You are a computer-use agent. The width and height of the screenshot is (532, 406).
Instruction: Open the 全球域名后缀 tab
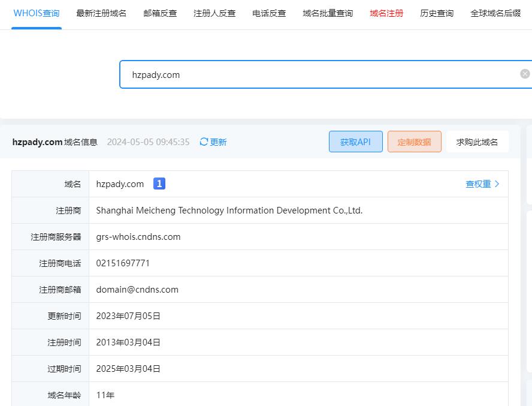coord(495,13)
